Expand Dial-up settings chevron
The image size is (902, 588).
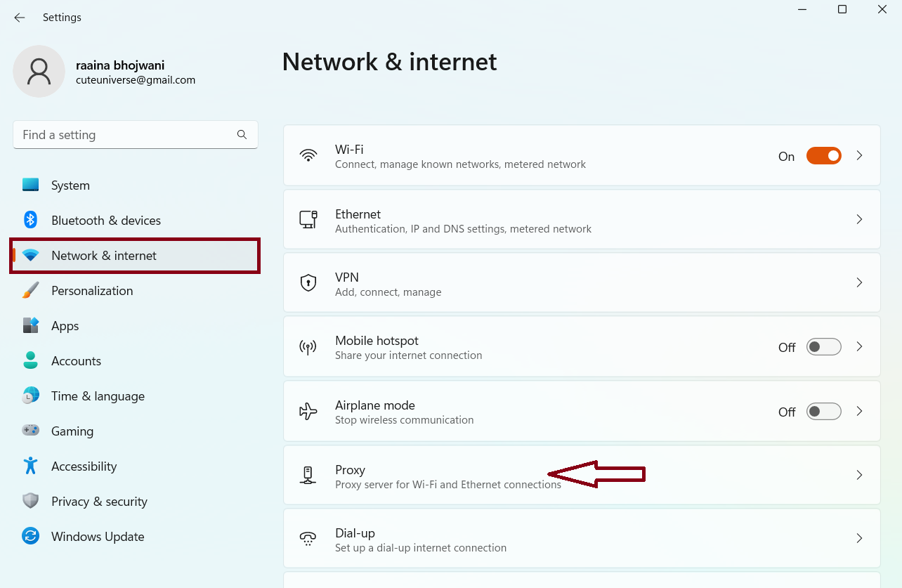859,538
